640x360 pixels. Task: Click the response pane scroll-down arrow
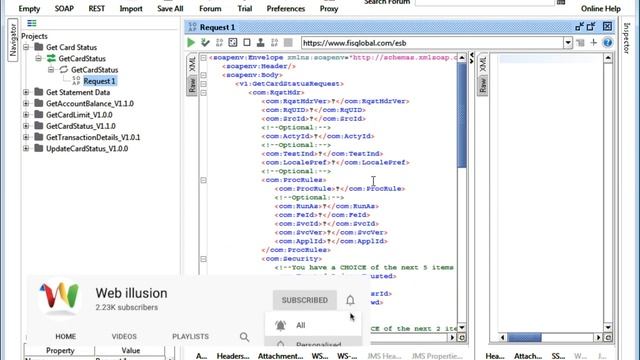click(x=608, y=328)
